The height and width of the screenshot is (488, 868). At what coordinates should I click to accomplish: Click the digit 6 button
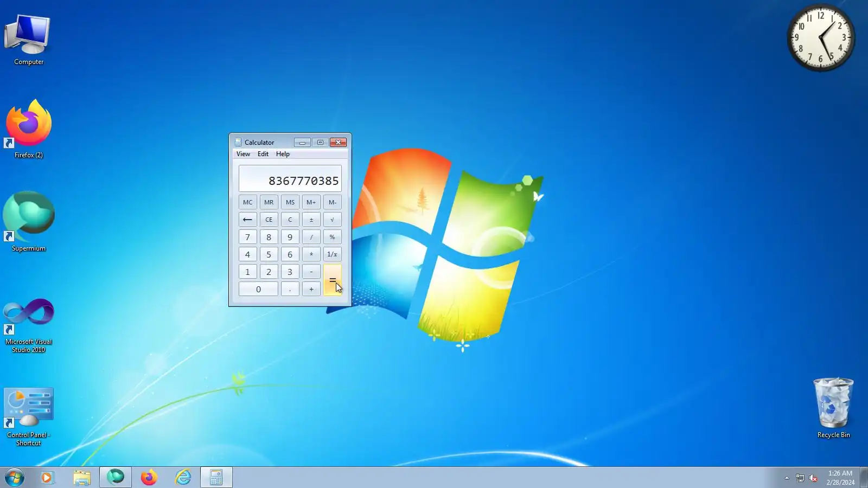[290, 254]
